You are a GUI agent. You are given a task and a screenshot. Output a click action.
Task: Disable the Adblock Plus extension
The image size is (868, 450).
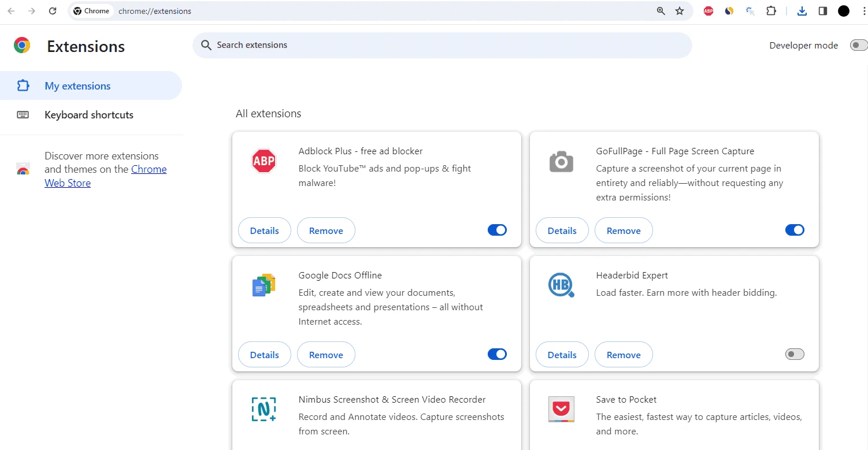497,230
